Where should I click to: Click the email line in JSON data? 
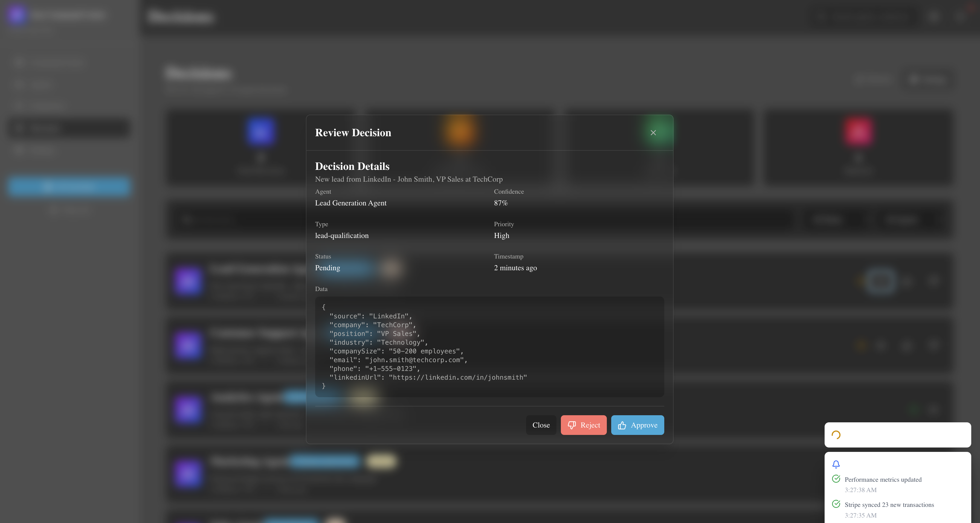[x=398, y=360]
